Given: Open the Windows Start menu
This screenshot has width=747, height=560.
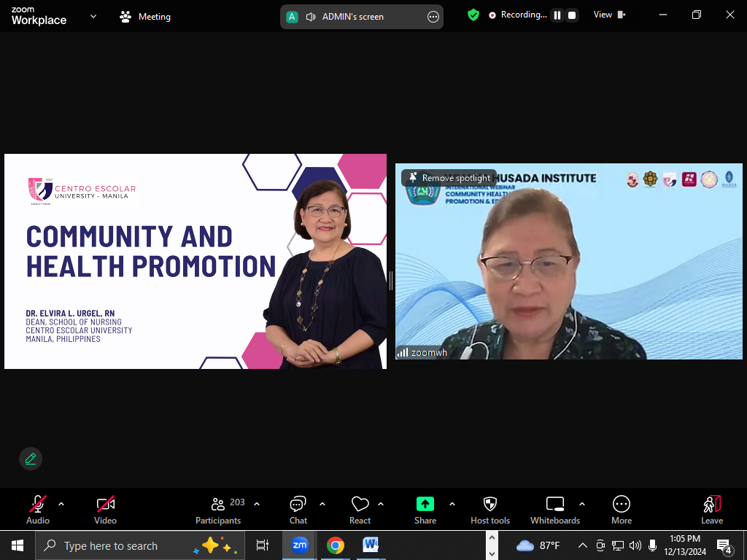Looking at the screenshot, I should [18, 545].
